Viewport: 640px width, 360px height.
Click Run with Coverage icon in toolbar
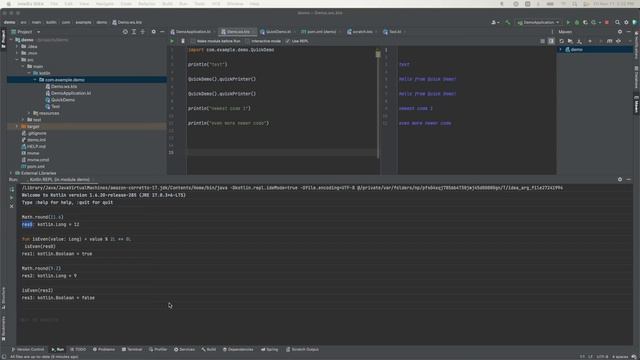(585, 22)
